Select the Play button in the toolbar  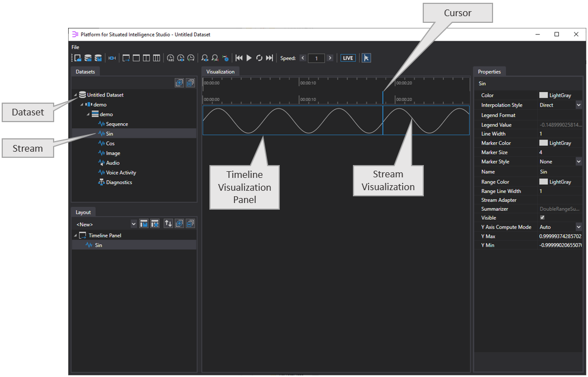pos(248,57)
